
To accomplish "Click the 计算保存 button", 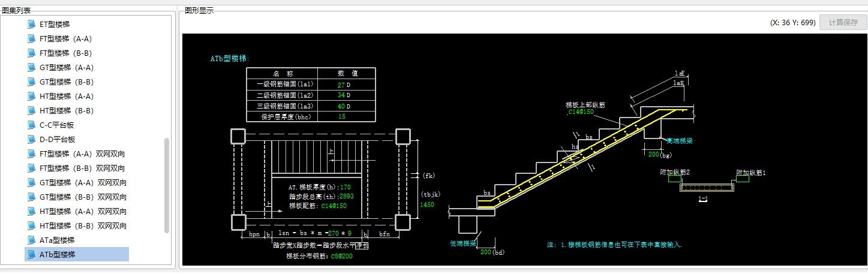I will 843,23.
